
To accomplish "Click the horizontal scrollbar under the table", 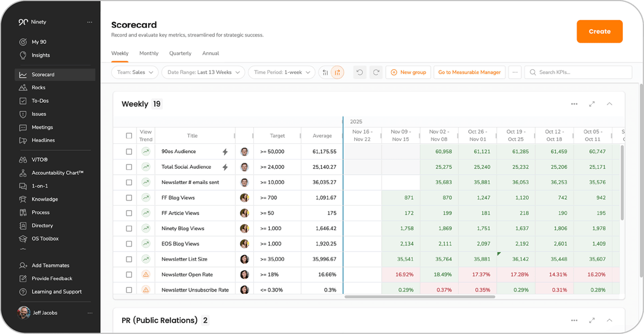I will 420,297.
